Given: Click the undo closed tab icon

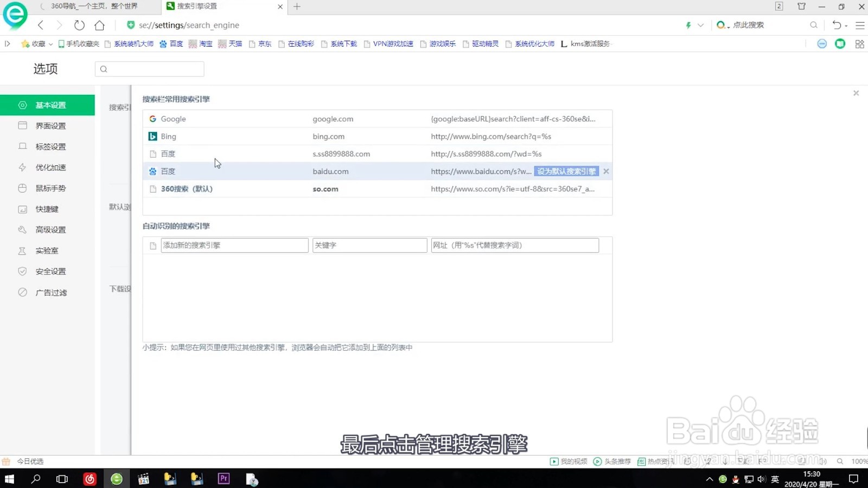Looking at the screenshot, I should 837,25.
